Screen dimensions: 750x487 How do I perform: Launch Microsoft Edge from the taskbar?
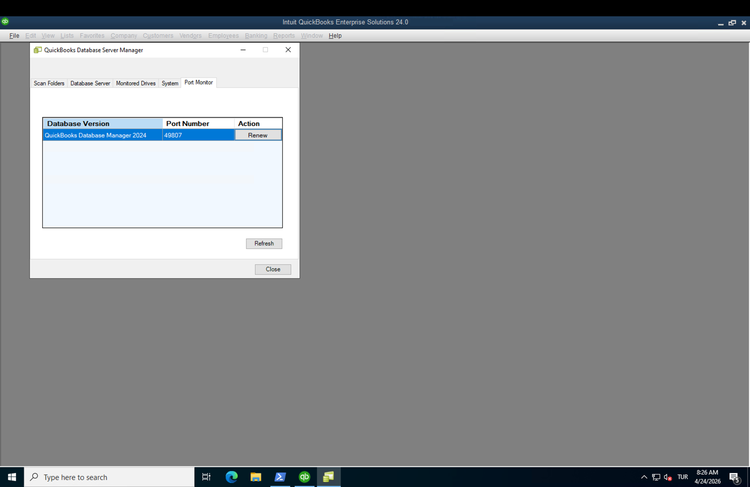231,477
